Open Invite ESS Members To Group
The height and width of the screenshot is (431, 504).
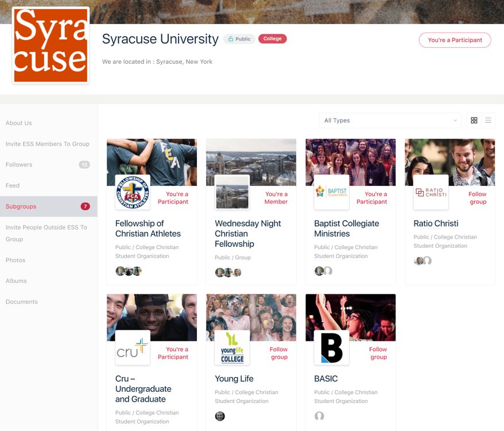click(48, 144)
